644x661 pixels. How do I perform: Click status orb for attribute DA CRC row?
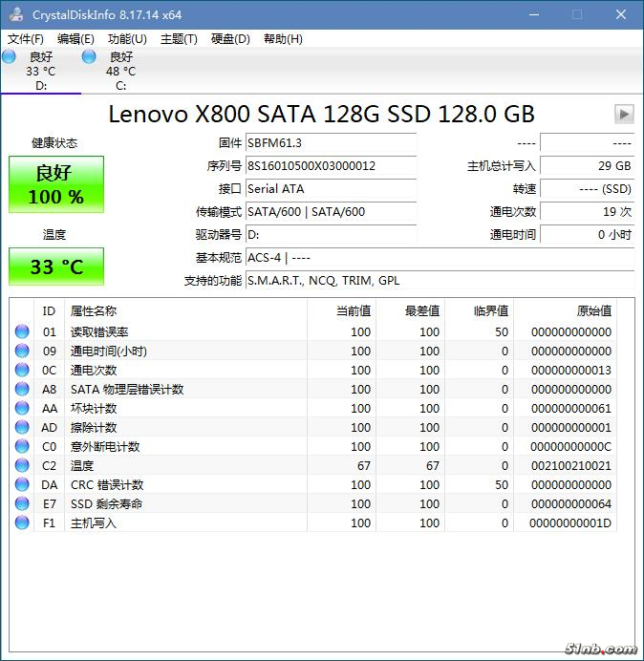pyautogui.click(x=22, y=485)
